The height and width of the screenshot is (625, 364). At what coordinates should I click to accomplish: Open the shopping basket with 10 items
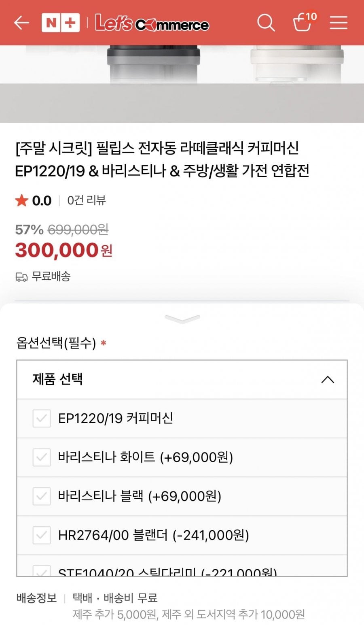click(x=303, y=23)
